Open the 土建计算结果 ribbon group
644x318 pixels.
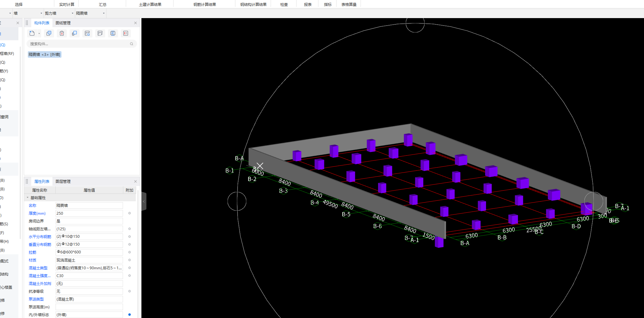[150, 4]
